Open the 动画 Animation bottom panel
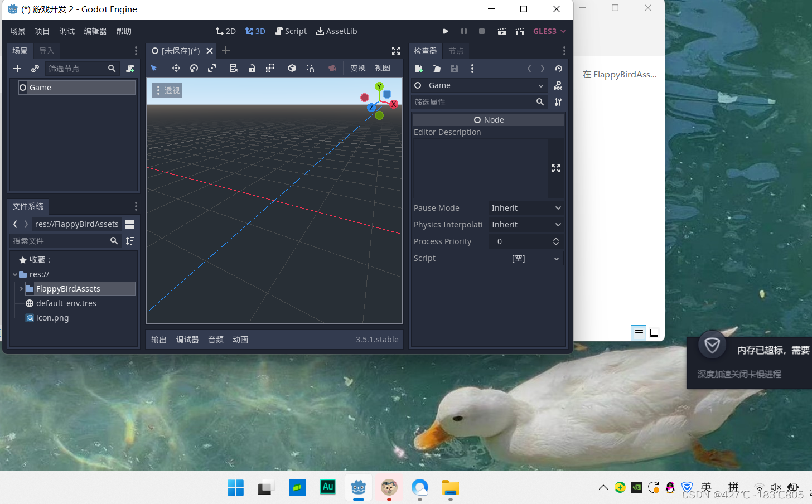This screenshot has width=812, height=504. tap(240, 340)
